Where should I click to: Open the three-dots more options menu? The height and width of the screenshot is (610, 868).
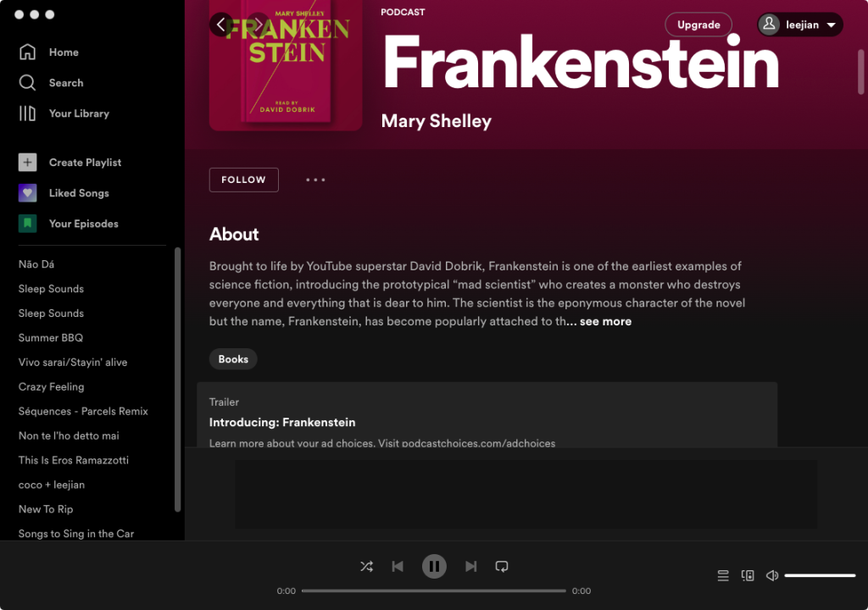pos(315,180)
